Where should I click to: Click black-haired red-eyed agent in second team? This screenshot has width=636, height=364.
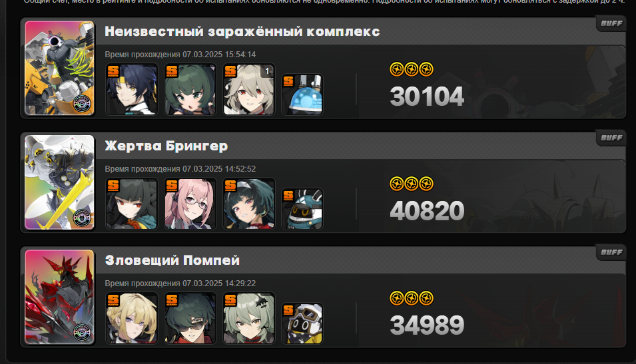click(131, 204)
